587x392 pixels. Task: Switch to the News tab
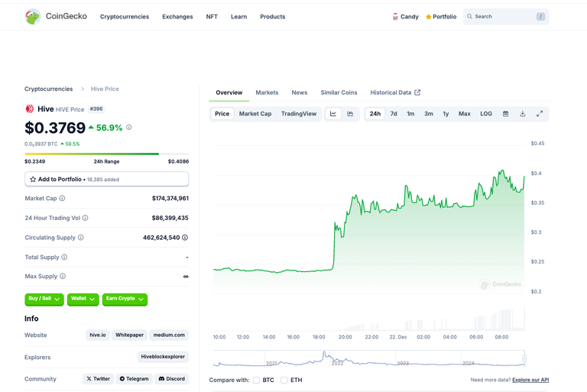[300, 92]
